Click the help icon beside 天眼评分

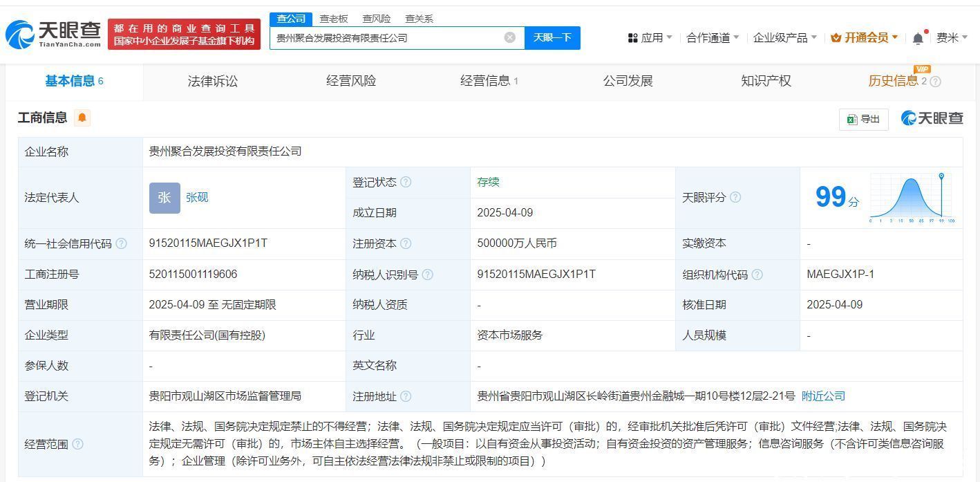click(x=735, y=197)
